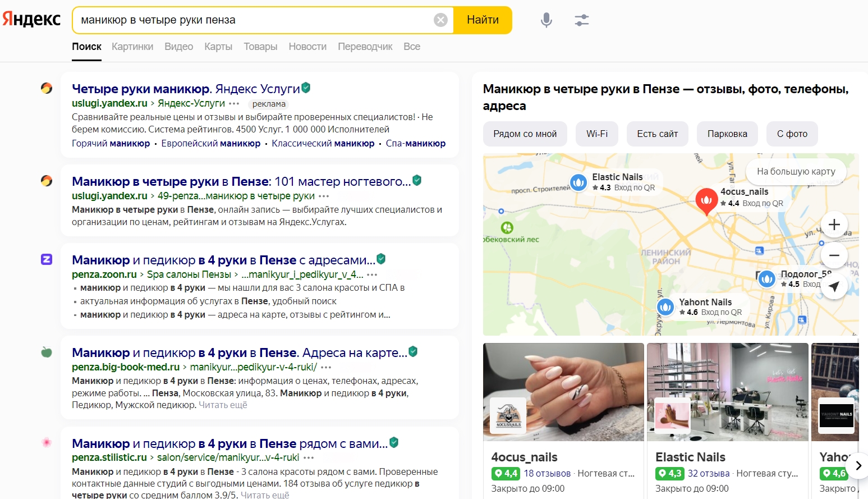Click the 4ocus_nails photo thumbnail

pyautogui.click(x=563, y=391)
